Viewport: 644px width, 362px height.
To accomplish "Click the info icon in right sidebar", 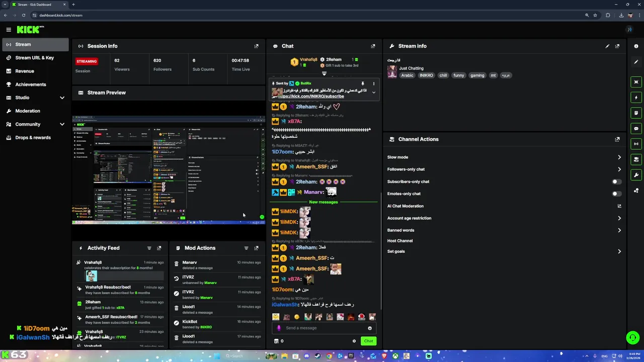I will click(636, 46).
